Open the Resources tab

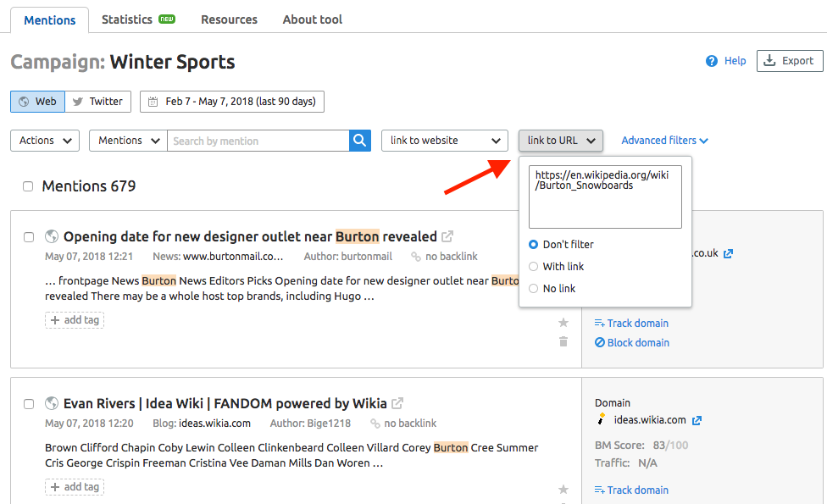(x=229, y=19)
